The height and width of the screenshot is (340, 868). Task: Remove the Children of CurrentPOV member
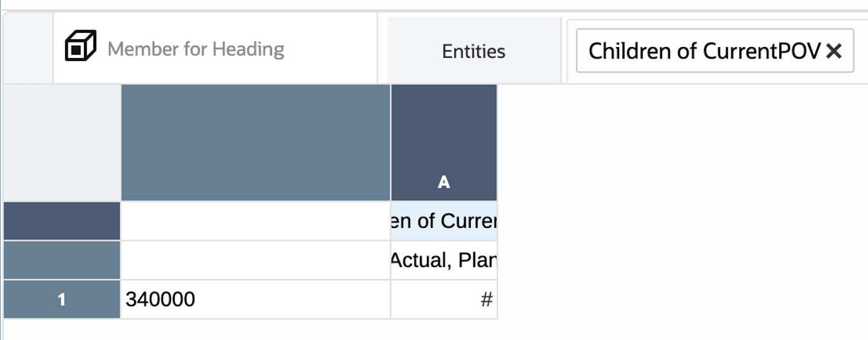click(x=834, y=51)
